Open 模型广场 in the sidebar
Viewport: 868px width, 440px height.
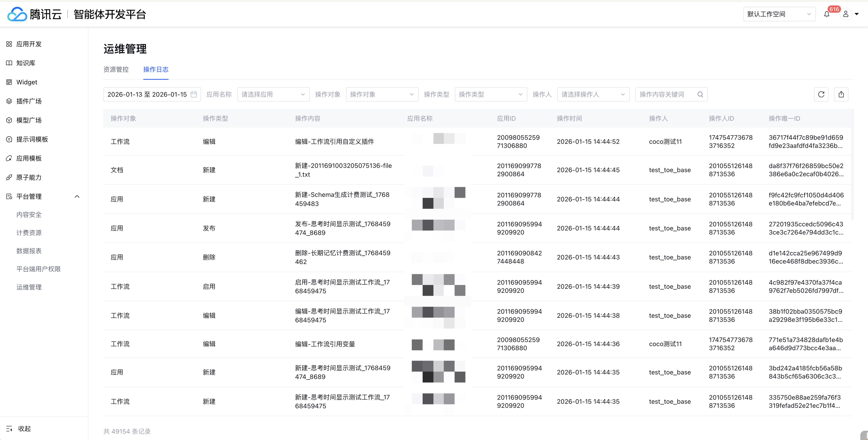tap(29, 120)
